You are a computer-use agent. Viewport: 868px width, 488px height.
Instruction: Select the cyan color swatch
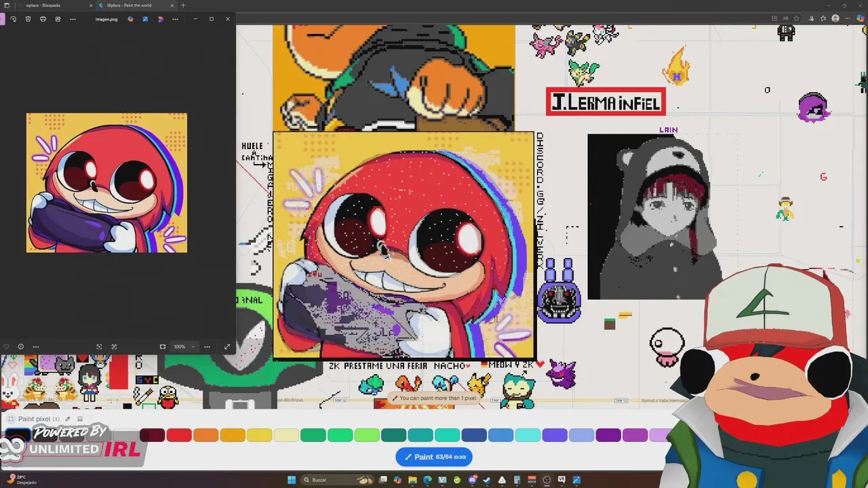pos(528,435)
